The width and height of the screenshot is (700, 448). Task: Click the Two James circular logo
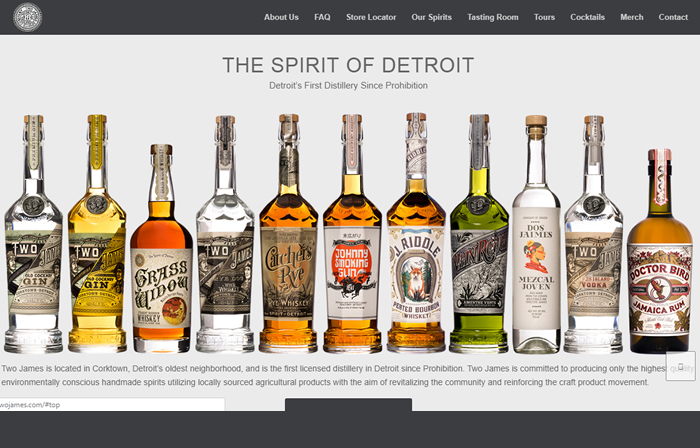click(28, 17)
